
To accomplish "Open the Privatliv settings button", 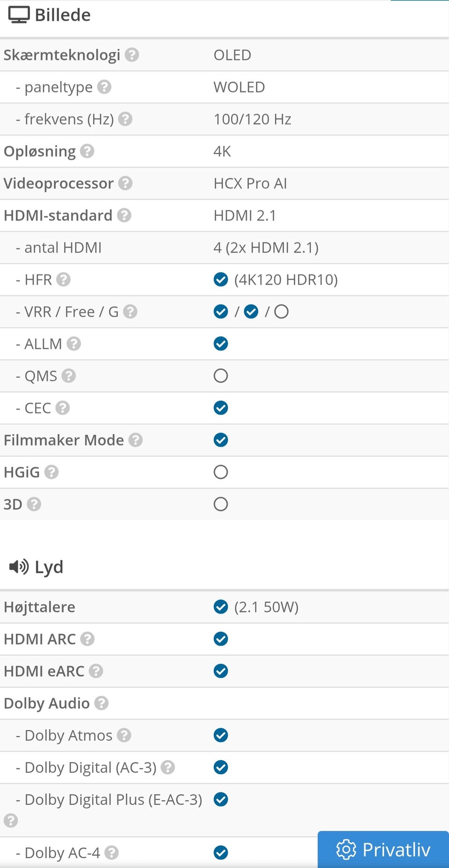I will click(383, 849).
